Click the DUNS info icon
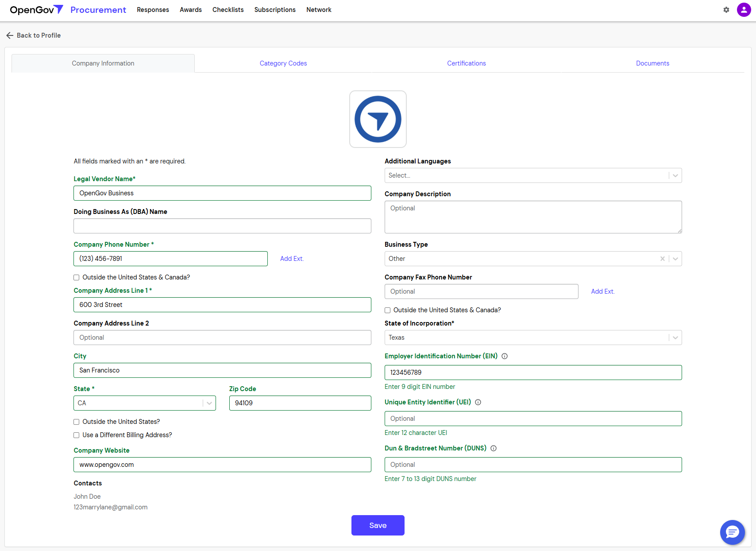Screen dimensions: 756x551 point(494,448)
